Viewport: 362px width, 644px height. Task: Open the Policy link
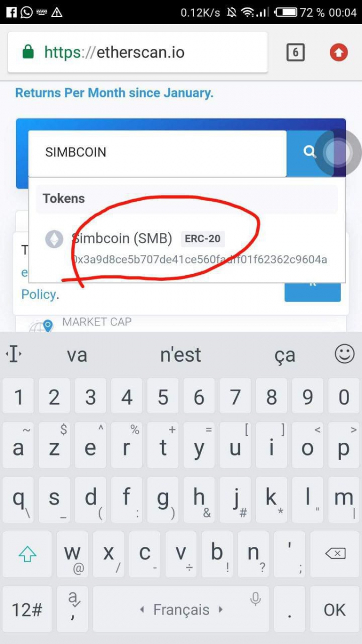(x=38, y=294)
